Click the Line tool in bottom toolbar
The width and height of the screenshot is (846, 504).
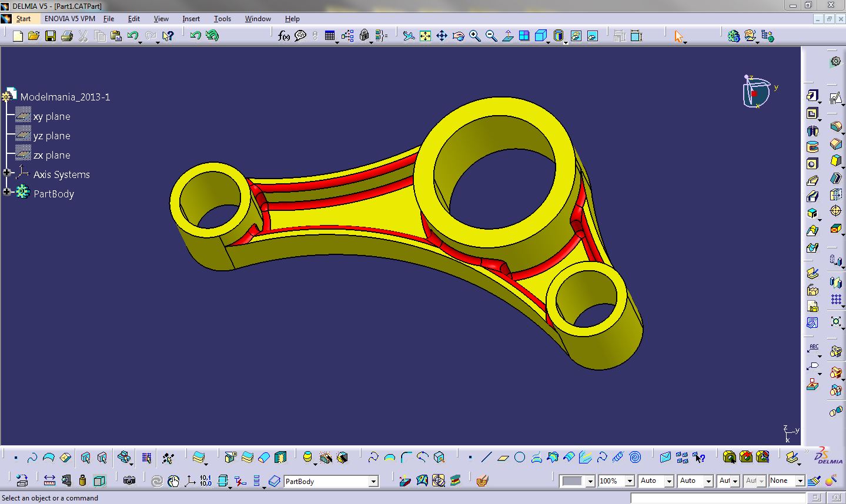[x=486, y=457]
